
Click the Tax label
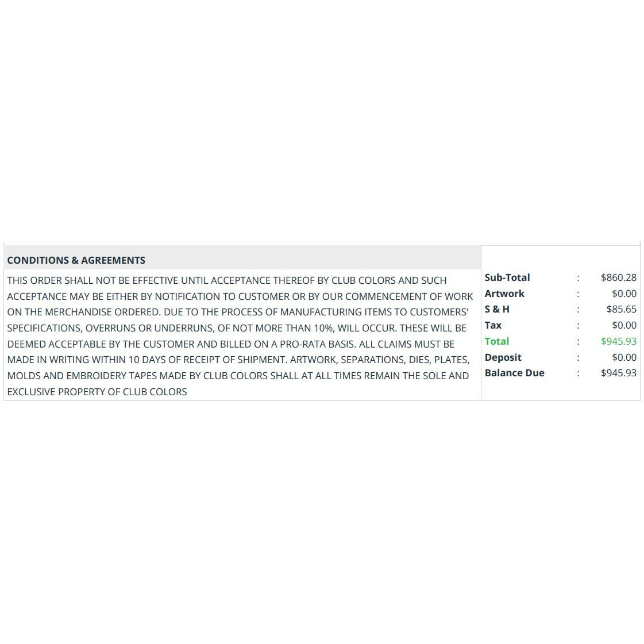(x=493, y=325)
